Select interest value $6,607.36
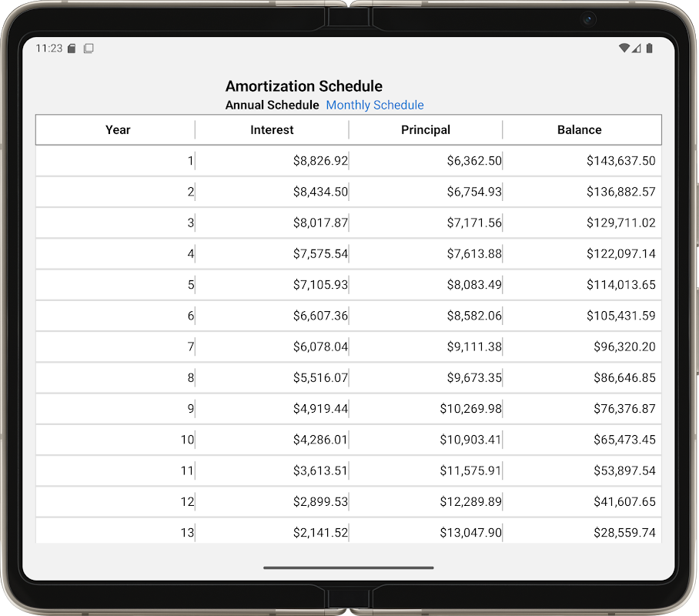 click(320, 316)
